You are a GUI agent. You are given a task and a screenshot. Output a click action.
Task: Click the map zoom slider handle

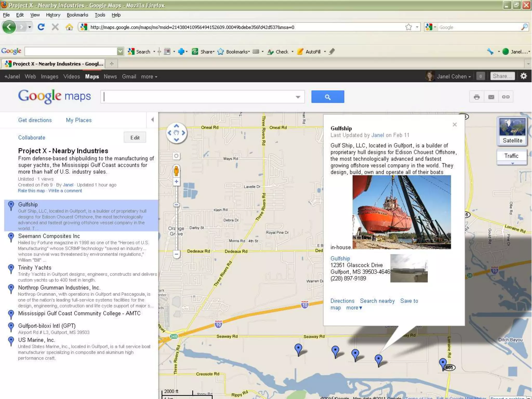(x=176, y=205)
